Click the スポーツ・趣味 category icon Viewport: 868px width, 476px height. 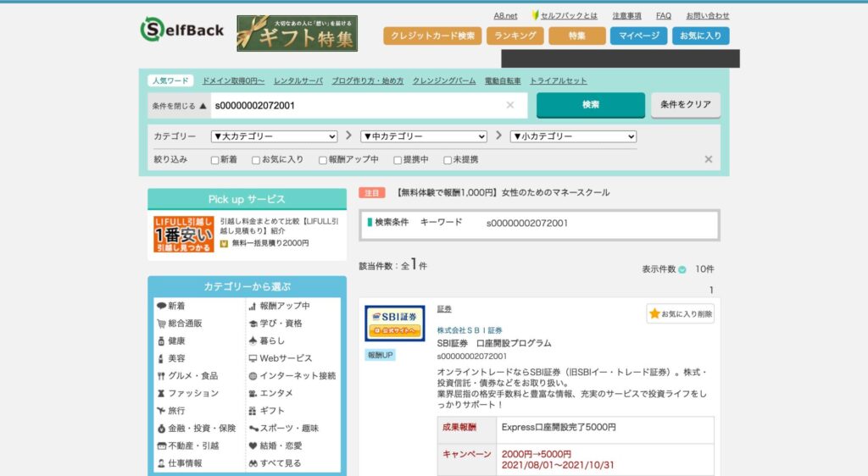point(253,429)
